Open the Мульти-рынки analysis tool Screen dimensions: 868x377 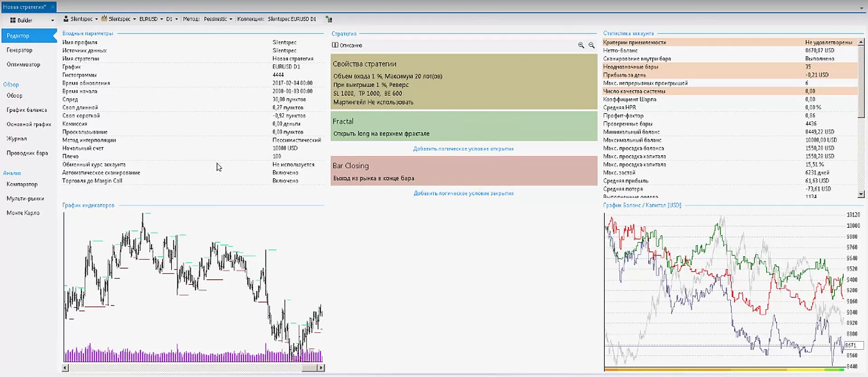tap(25, 198)
